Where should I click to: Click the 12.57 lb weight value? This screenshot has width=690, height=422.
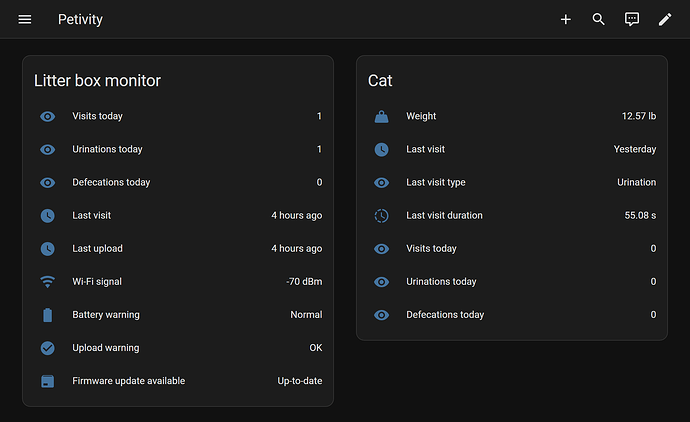639,116
